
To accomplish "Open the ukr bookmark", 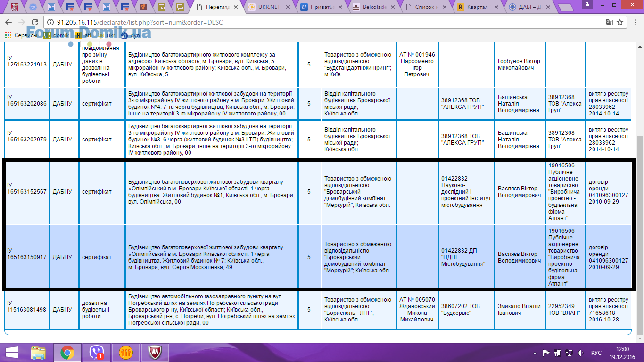I will (107, 35).
